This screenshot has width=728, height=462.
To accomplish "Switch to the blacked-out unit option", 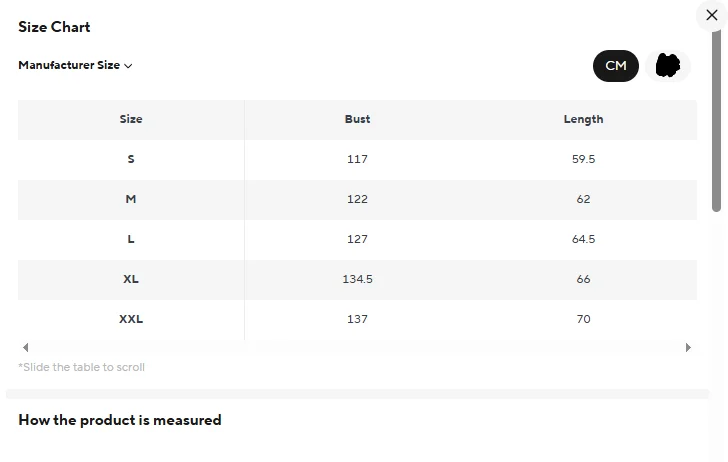I will 668,66.
